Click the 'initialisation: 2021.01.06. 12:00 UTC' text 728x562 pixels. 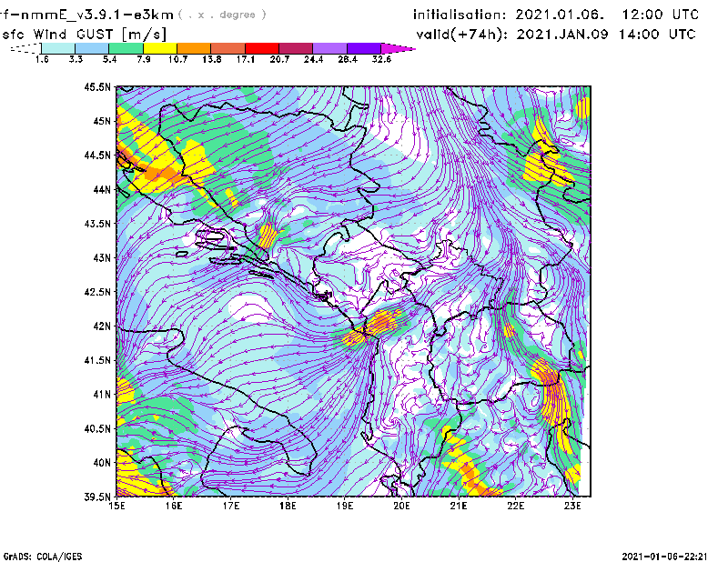(x=556, y=15)
